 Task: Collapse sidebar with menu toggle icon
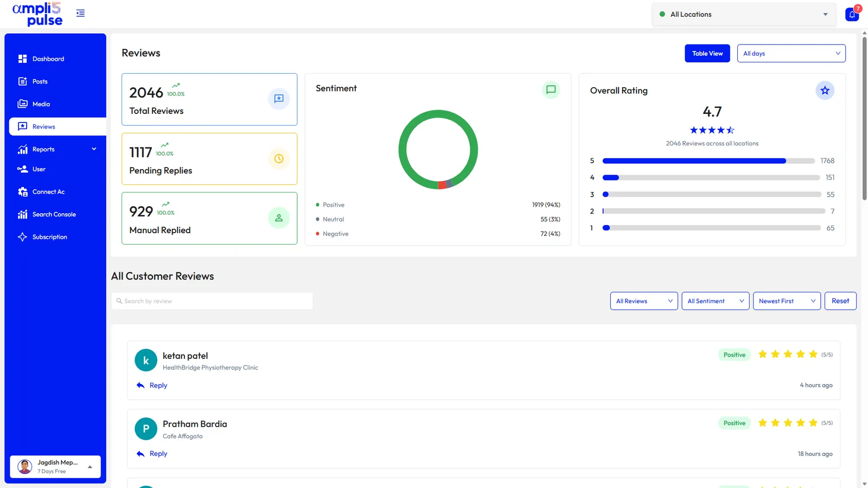[80, 13]
